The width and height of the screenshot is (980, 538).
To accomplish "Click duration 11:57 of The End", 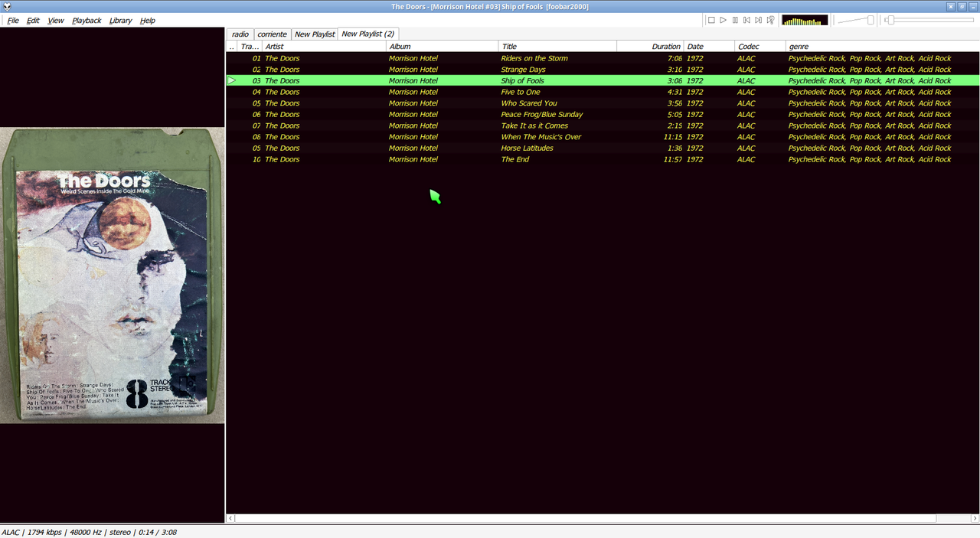I will point(672,159).
